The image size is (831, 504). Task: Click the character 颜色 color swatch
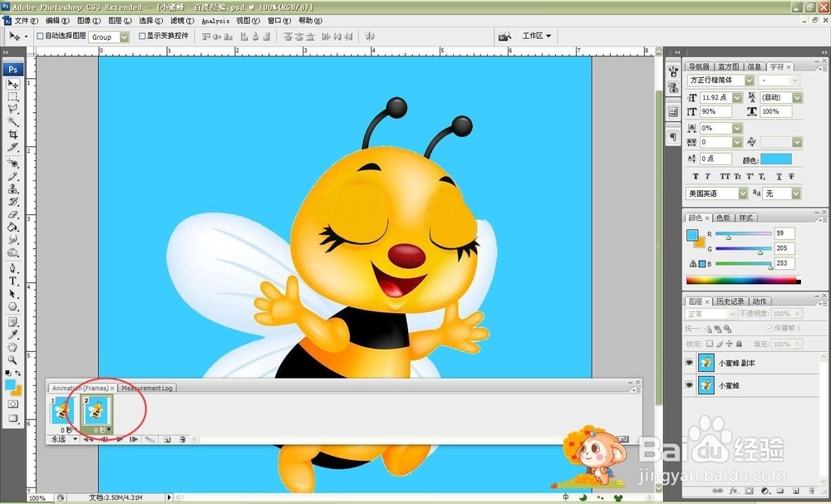[x=776, y=159]
